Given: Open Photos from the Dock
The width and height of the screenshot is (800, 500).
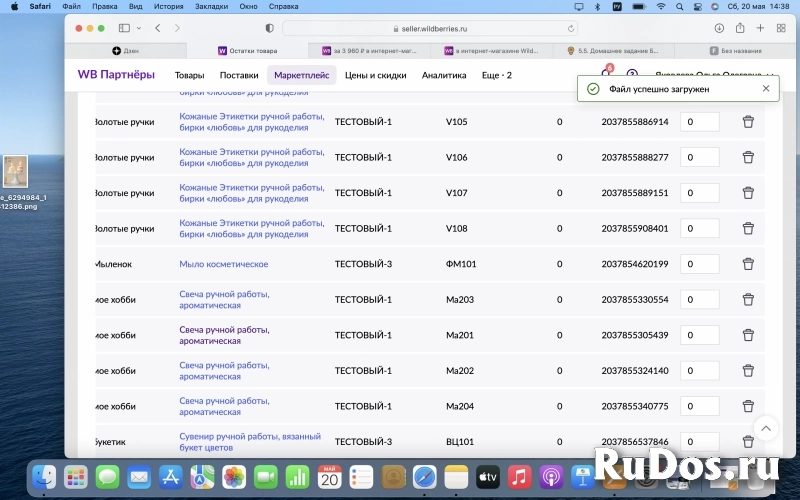Looking at the screenshot, I should coord(234,478).
